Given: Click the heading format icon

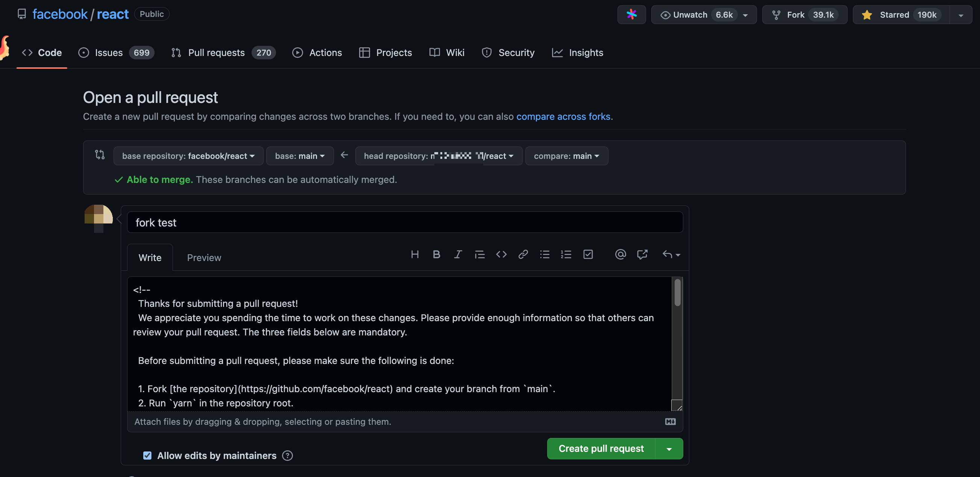Looking at the screenshot, I should 415,254.
